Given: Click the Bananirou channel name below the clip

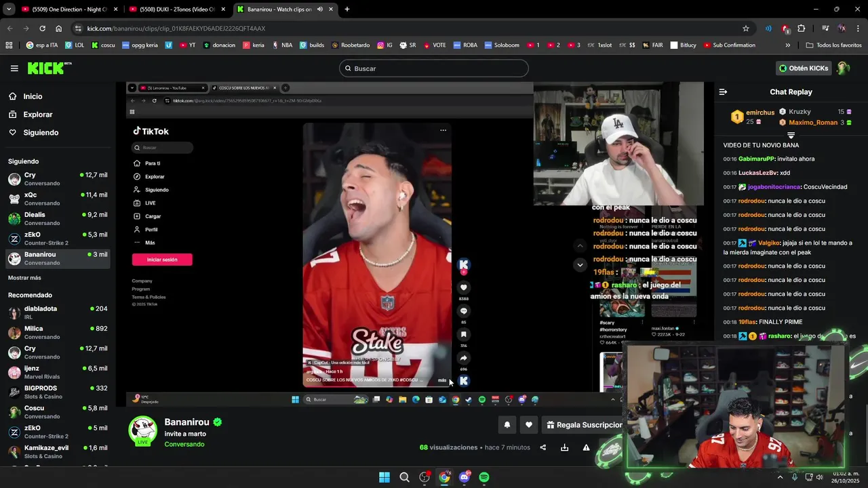Looking at the screenshot, I should [x=186, y=422].
